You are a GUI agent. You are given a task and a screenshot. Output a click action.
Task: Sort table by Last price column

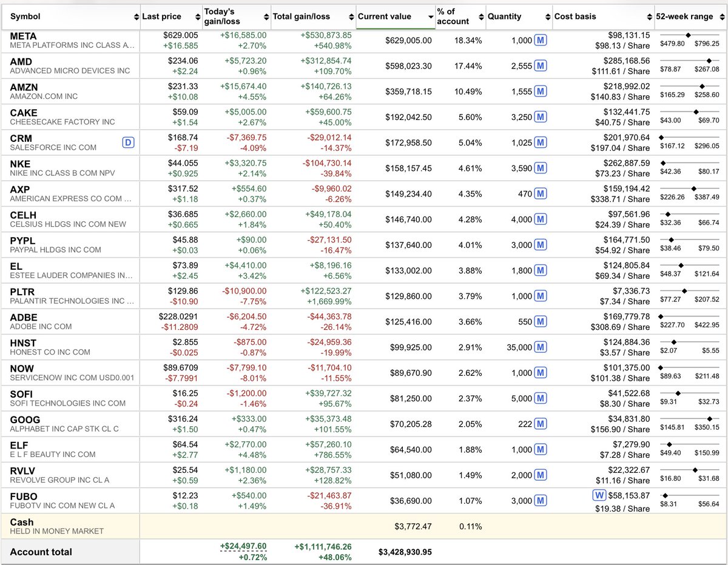click(170, 17)
